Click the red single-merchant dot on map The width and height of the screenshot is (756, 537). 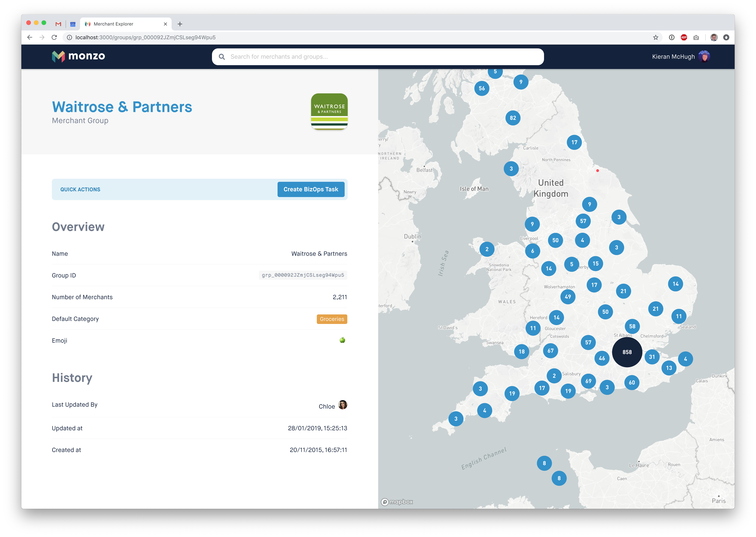click(x=597, y=171)
